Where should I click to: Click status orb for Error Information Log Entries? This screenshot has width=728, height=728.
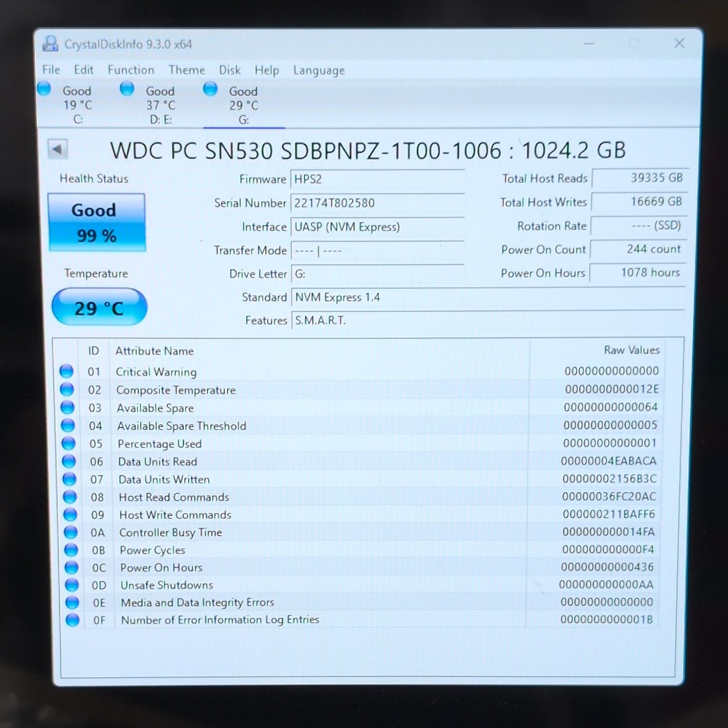click(73, 620)
